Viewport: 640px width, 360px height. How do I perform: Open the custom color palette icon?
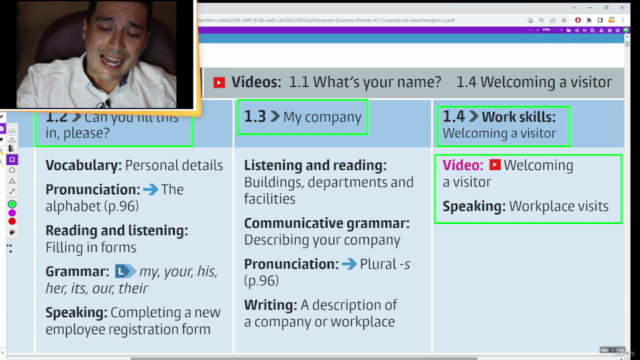12,232
